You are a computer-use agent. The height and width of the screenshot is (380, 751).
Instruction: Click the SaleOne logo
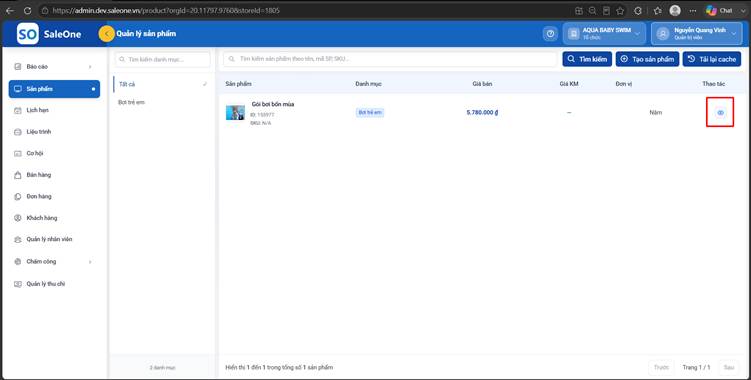pyautogui.click(x=49, y=34)
